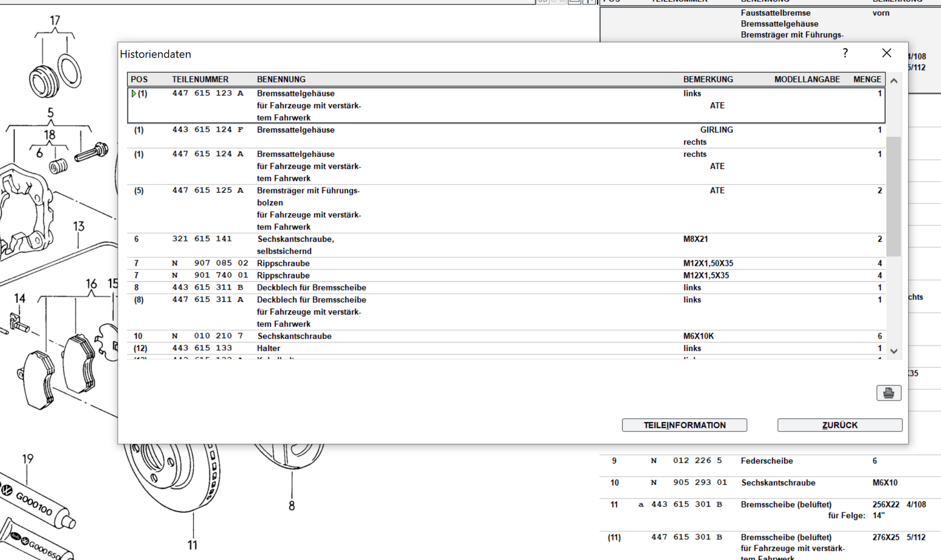Close the Historiendaten dialog with X
Image resolution: width=941 pixels, height=560 pixels.
pyautogui.click(x=886, y=53)
